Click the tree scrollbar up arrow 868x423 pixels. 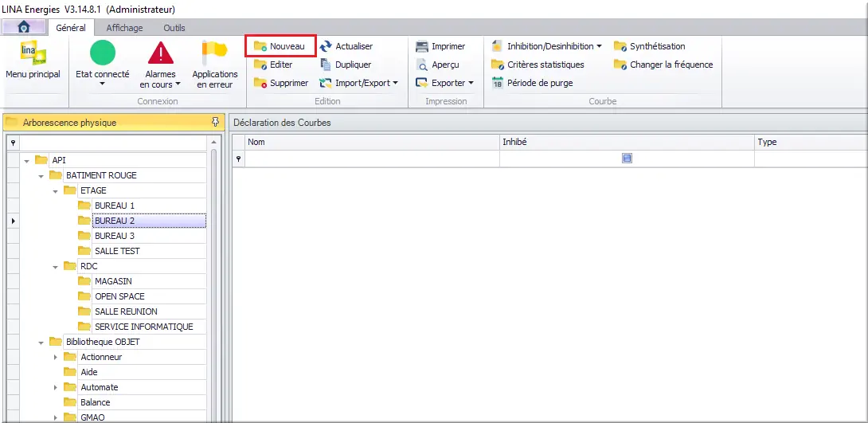214,143
